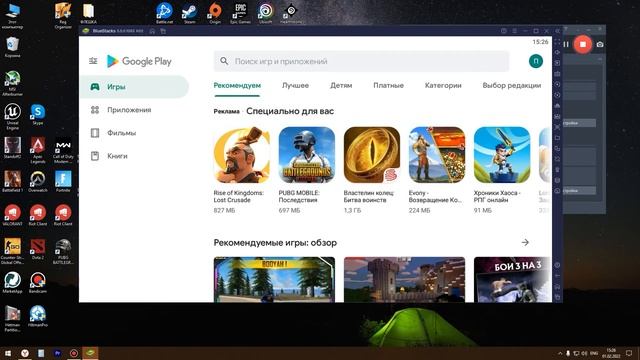Viewport: 640px width, 360px height.
Task: Open the БОИ 3 НА 3 preview thumbnail
Action: 513,280
